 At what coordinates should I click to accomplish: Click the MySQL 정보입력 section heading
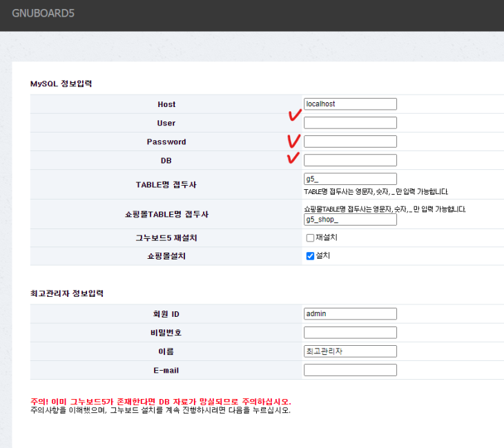click(61, 84)
